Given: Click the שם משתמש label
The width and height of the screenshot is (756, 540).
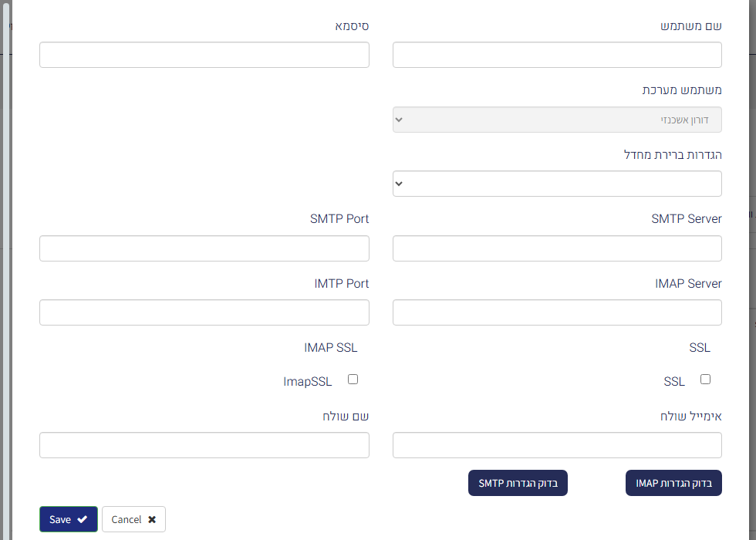Looking at the screenshot, I should 691,26.
